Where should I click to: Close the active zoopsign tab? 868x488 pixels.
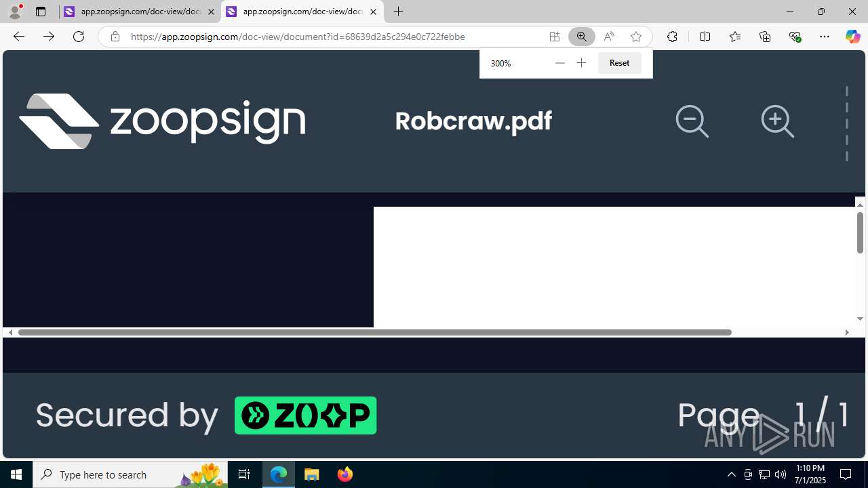click(x=373, y=12)
